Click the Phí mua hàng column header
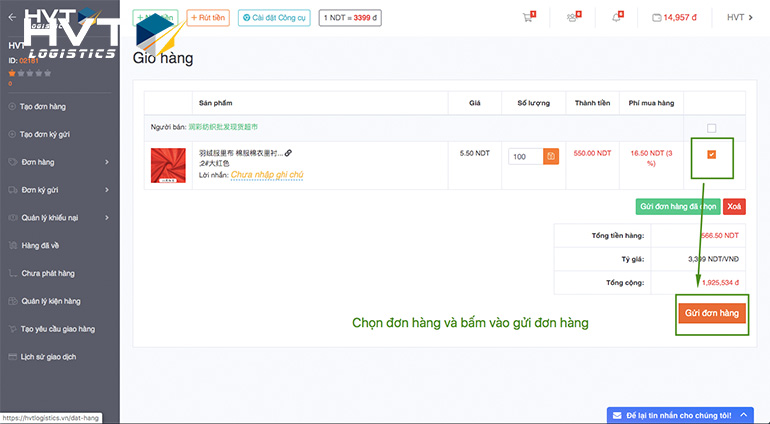This screenshot has height=424, width=770. [x=651, y=103]
